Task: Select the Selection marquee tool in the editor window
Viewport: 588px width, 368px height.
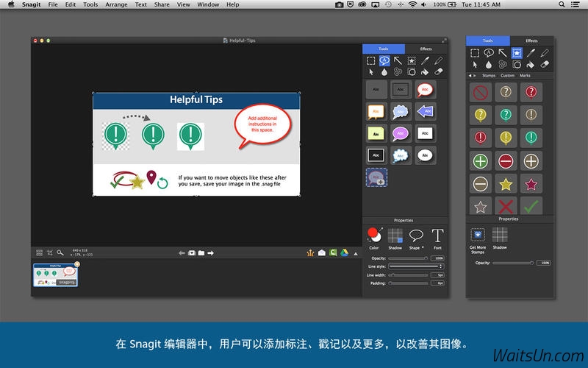Action: click(371, 60)
